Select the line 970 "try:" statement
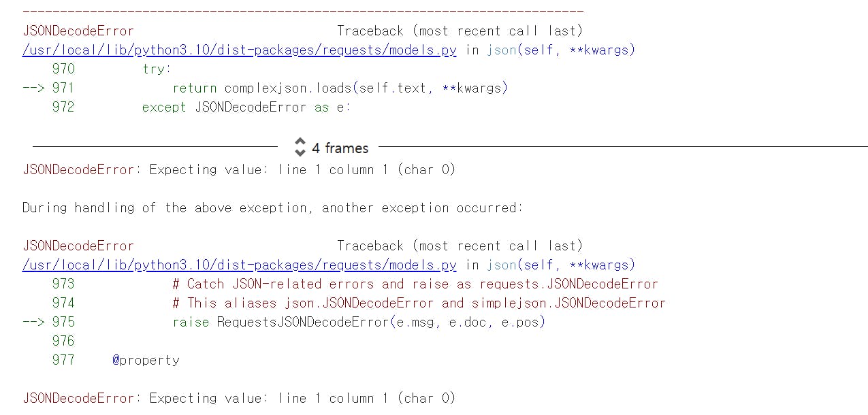The width and height of the screenshot is (868, 415). coord(157,69)
